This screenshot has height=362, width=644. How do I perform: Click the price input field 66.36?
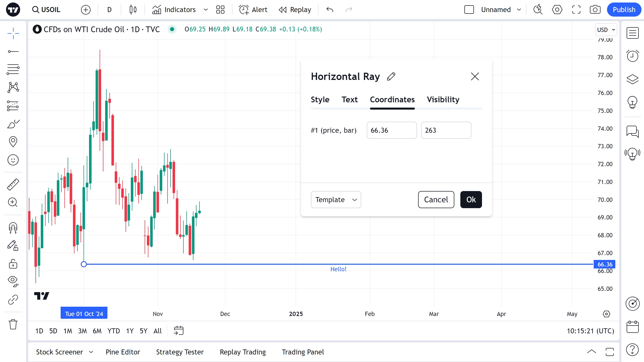(391, 130)
